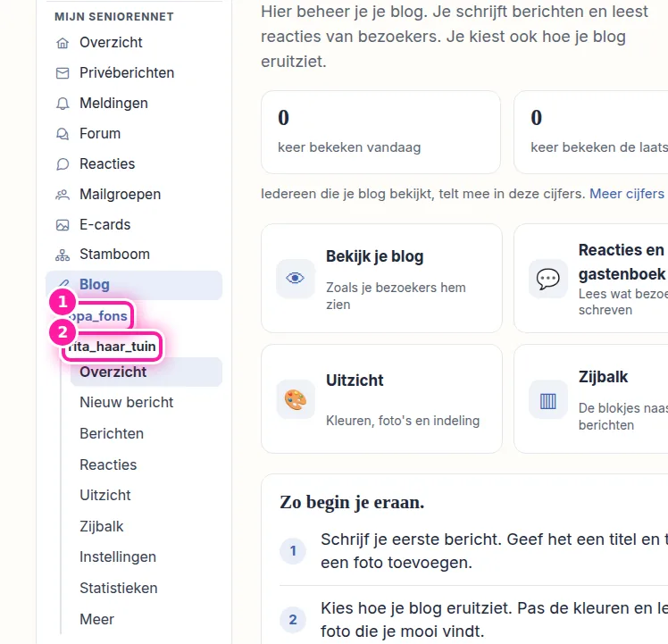This screenshot has width=668, height=644.
Task: Open the Zijbalk card title
Action: pos(603,377)
